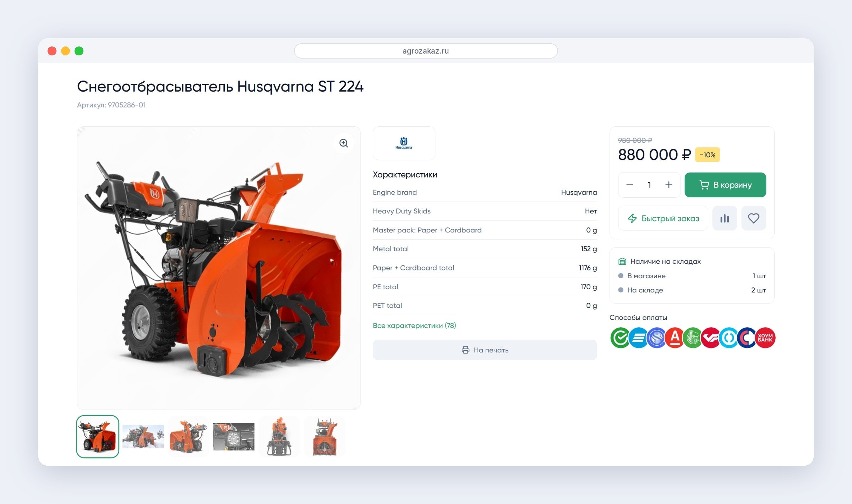
Task: Select the fifth thumbnail showing back view
Action: (x=279, y=437)
